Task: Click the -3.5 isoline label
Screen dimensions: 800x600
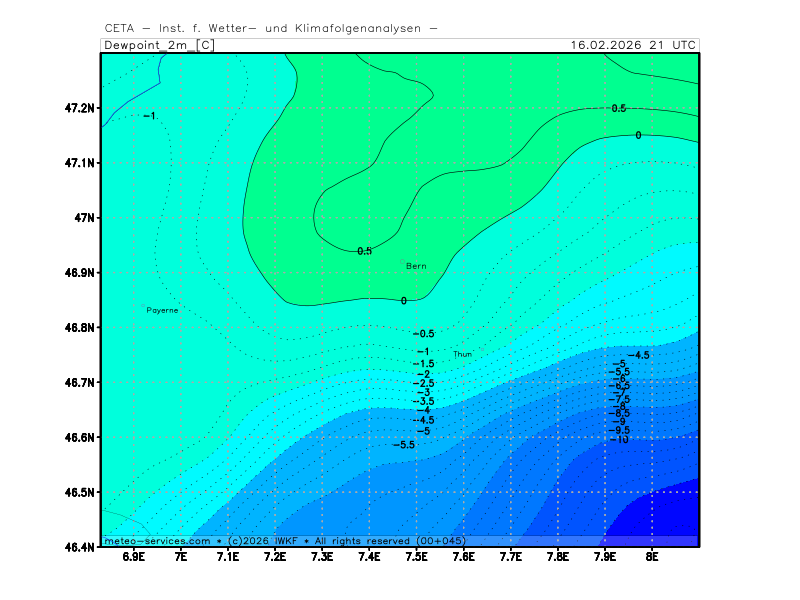Action: [x=424, y=401]
